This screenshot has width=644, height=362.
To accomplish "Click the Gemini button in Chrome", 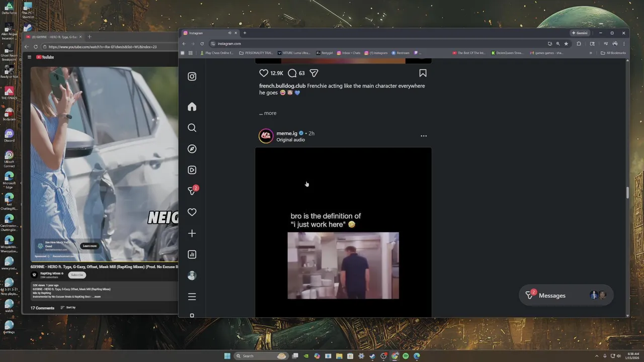I will click(580, 33).
